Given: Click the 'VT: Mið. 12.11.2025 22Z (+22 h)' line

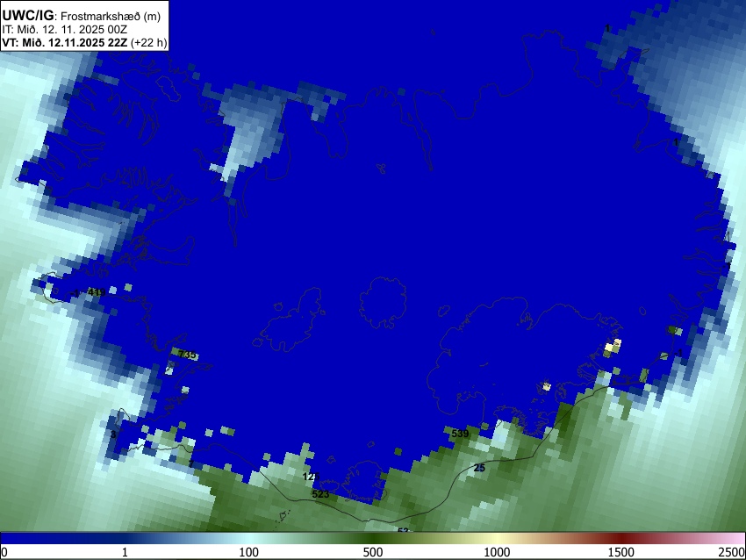Looking at the screenshot, I should pyautogui.click(x=84, y=42).
